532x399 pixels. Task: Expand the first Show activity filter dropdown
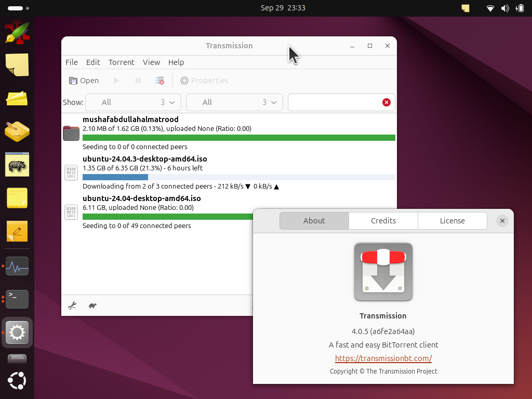pyautogui.click(x=134, y=102)
